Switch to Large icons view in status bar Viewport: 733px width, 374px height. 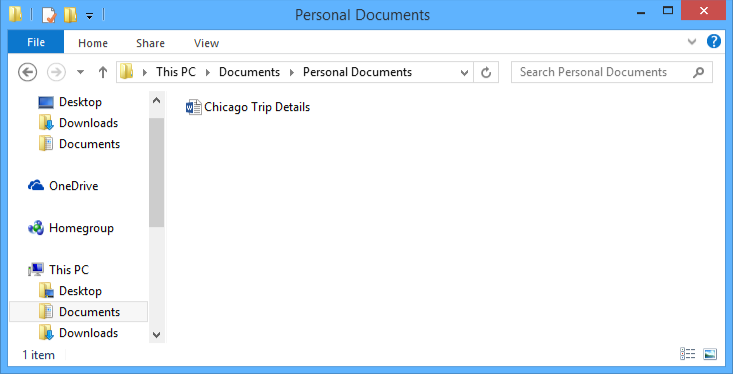tap(710, 354)
